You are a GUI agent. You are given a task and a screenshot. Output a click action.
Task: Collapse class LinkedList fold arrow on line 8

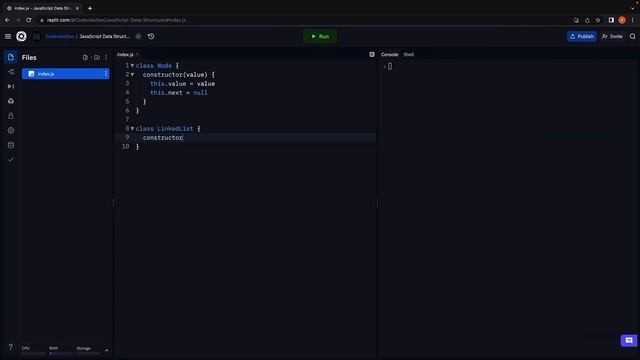(132, 128)
